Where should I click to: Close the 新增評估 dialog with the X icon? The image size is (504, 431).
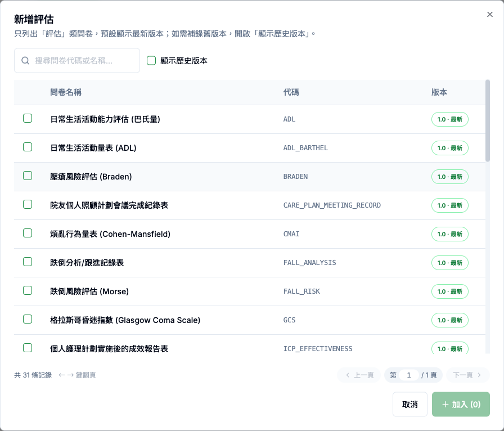(x=489, y=15)
